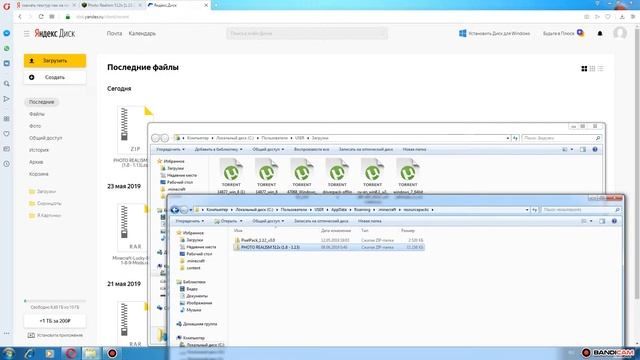Click the help icon in resourcepacks window

pyautogui.click(x=614, y=221)
